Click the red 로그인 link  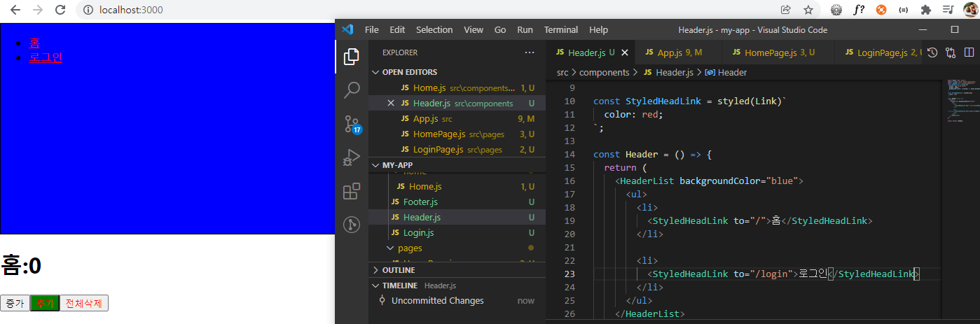pyautogui.click(x=46, y=57)
